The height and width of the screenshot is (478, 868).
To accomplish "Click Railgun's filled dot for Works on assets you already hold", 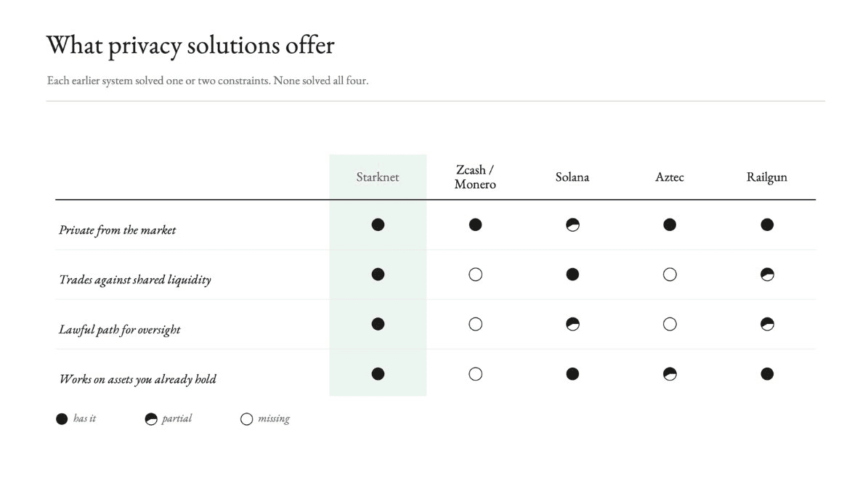I will 767,374.
